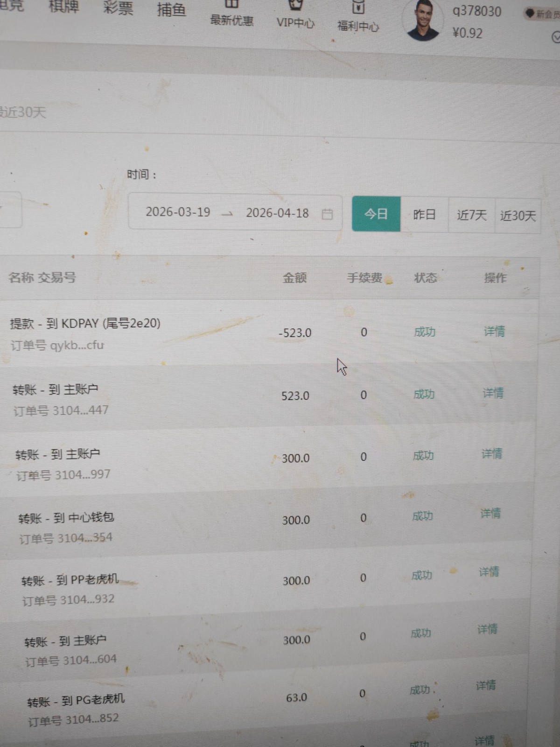
Task: View 详情 for the 523.0 transfer
Action: 493,393
